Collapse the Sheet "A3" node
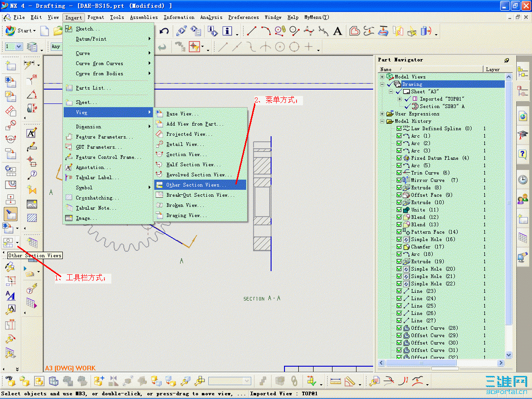The height and width of the screenshot is (399, 532). click(391, 91)
